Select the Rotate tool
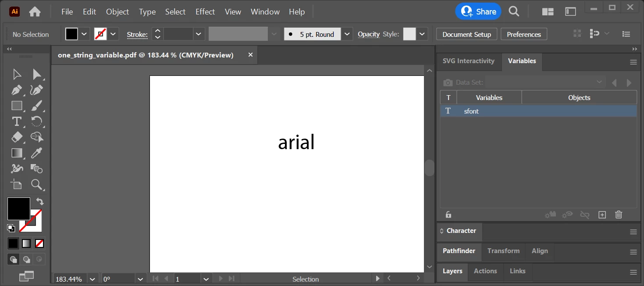 coord(37,122)
